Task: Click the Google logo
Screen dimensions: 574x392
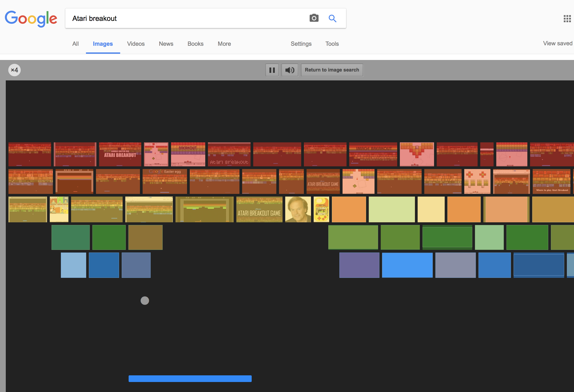Action: pos(31,18)
